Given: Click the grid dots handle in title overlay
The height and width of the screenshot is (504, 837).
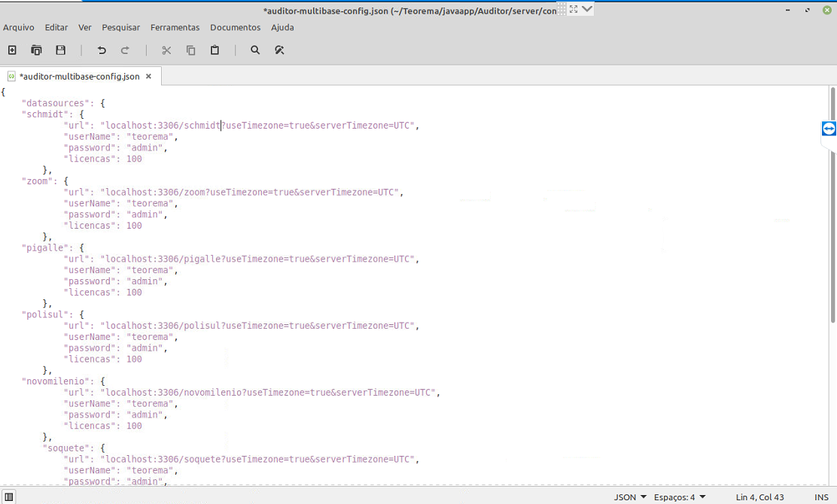Looking at the screenshot, I should (x=562, y=9).
